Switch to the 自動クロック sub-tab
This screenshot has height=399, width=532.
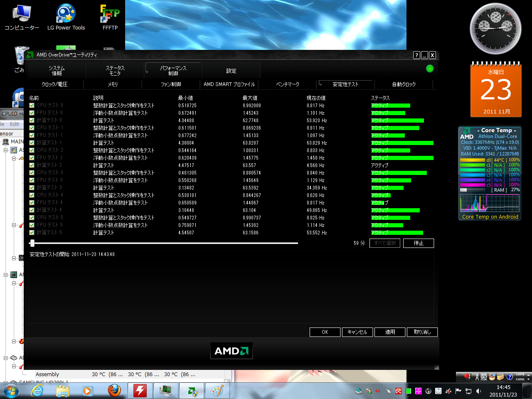tap(404, 84)
